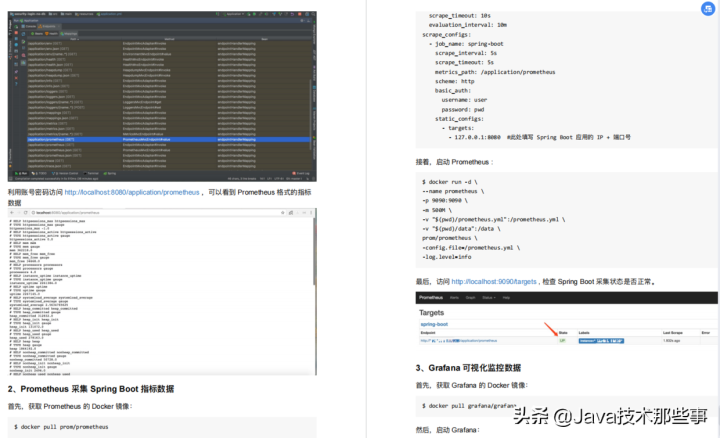Select Health tab in IDE endpoints view
Viewport: 720px width, 438px height.
51,34
